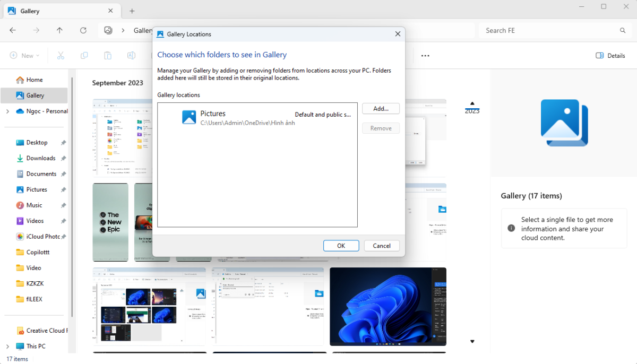
Task: Expand the Ngoc - Personal OneDrive node
Action: coord(7,111)
